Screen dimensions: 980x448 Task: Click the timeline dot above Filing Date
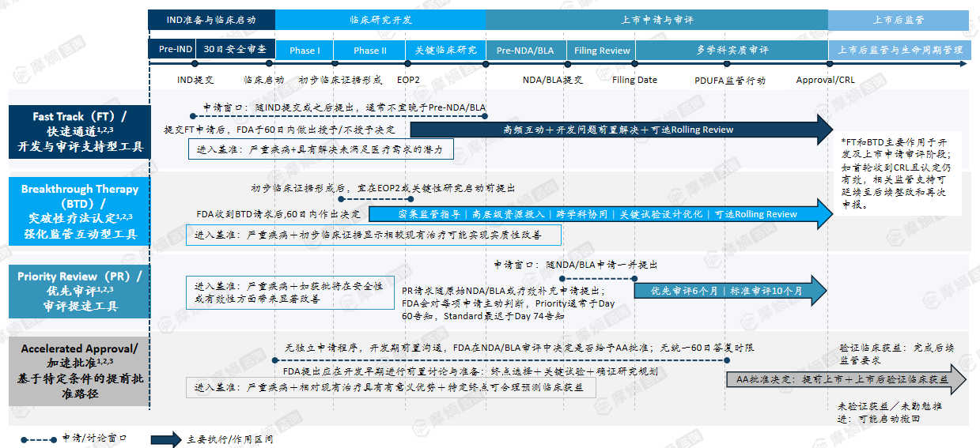(x=634, y=64)
